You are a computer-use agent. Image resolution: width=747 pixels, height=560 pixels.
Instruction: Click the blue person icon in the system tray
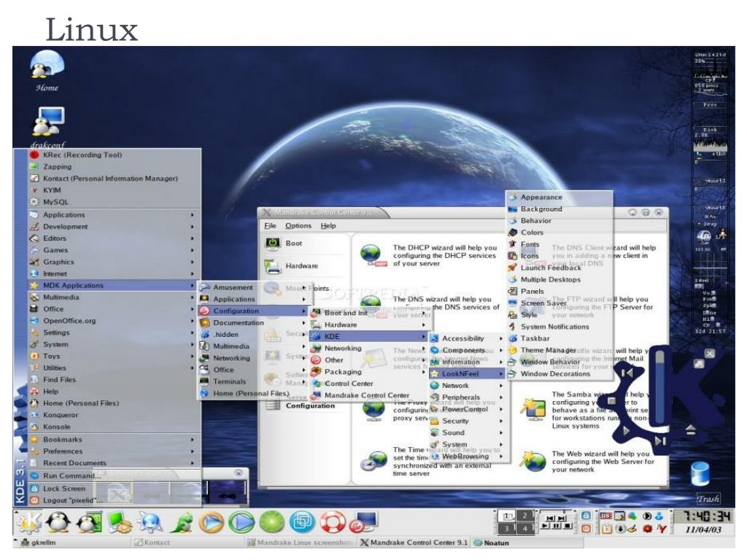[659, 516]
